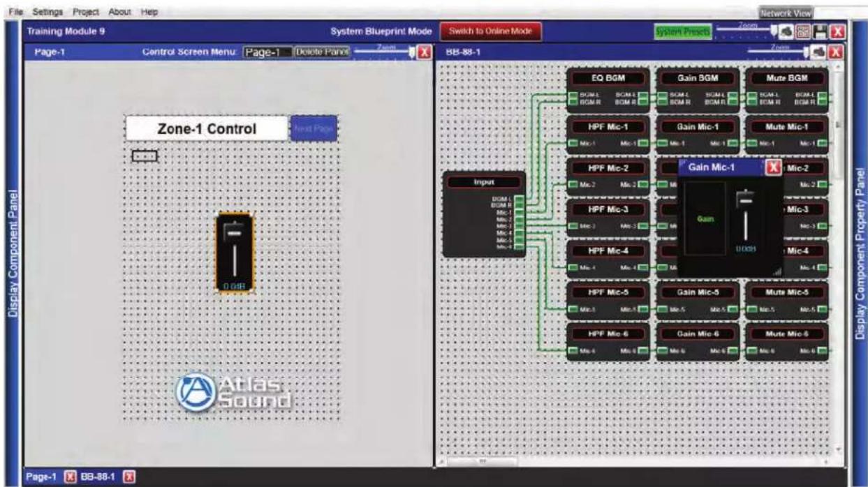868x487 pixels.
Task: Click the fader in Gain Mic-1 popup
Action: [746, 215]
